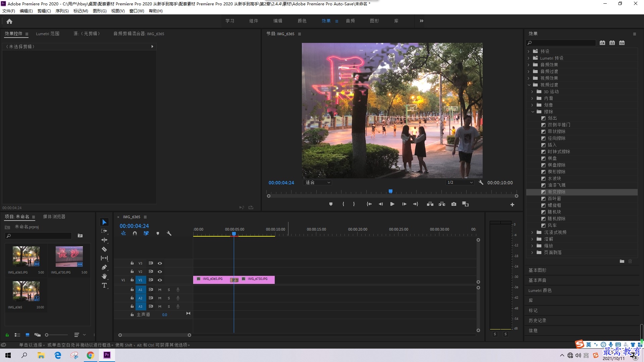
Task: Open the 序列(S) menu
Action: (x=62, y=11)
